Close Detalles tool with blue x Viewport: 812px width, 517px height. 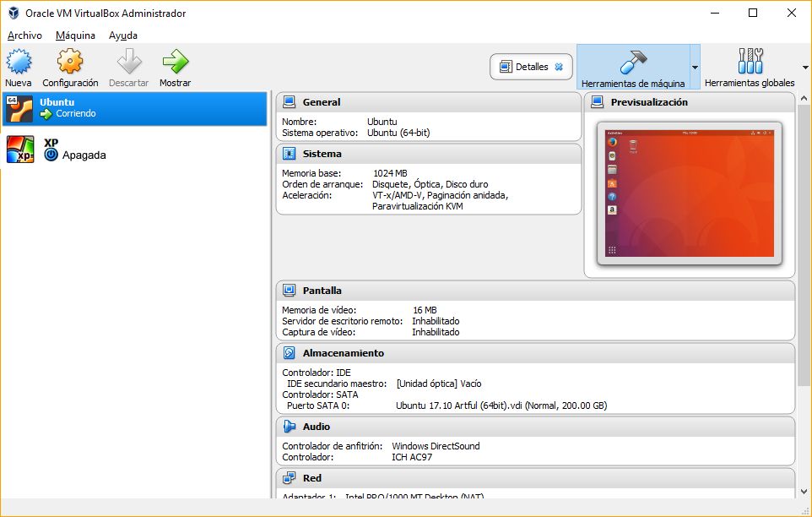pyautogui.click(x=559, y=67)
